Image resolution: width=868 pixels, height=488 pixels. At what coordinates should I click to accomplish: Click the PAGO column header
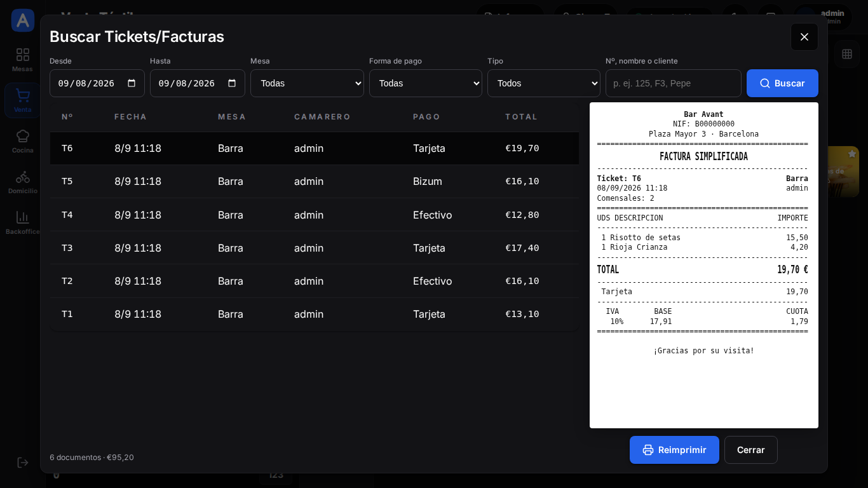point(426,117)
